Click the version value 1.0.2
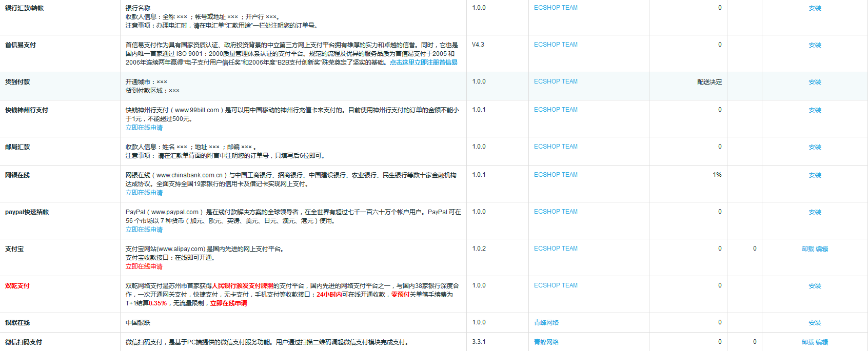 [479, 249]
